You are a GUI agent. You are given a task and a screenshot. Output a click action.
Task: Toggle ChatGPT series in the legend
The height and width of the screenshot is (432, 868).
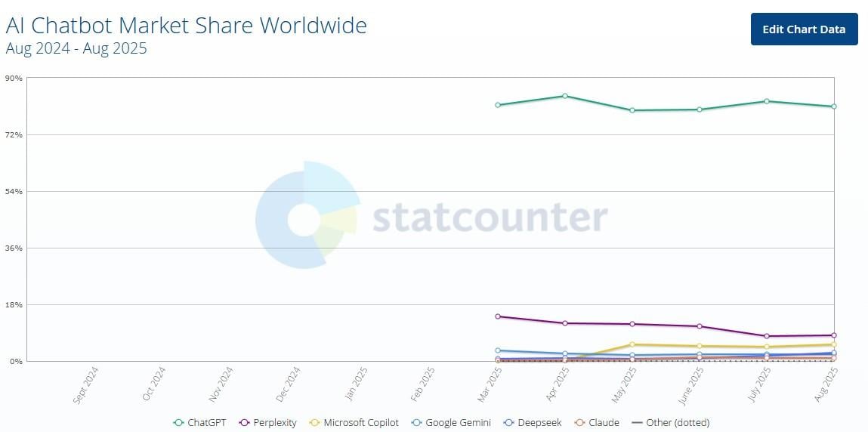pos(200,423)
